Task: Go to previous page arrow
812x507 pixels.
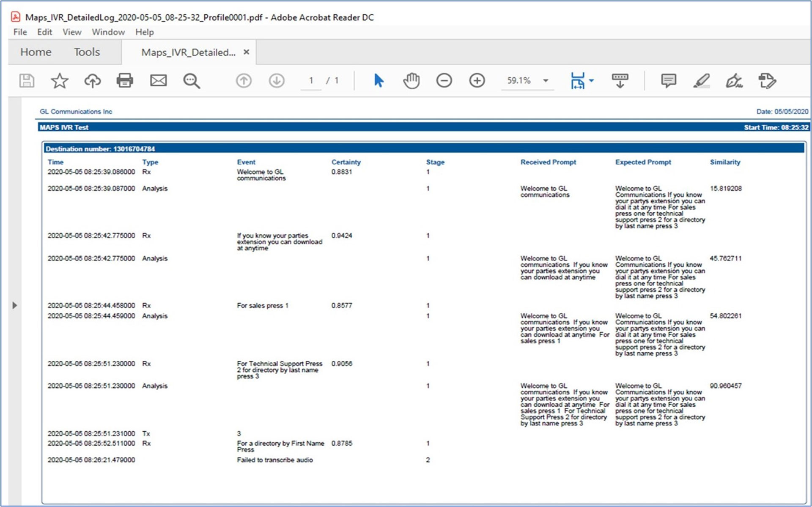Action: pyautogui.click(x=244, y=80)
